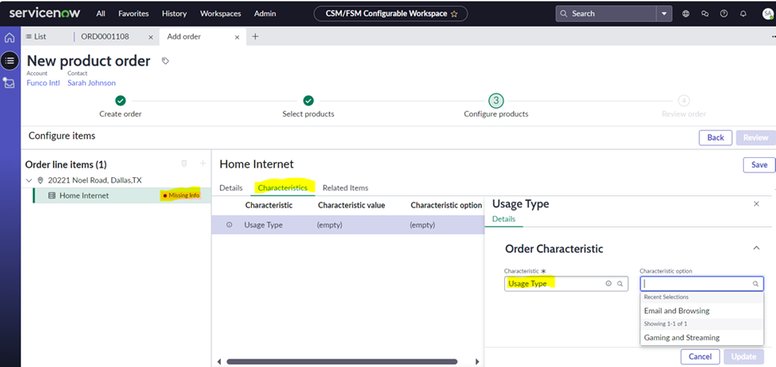This screenshot has height=367, width=776.
Task: Click the Save button
Action: click(759, 165)
